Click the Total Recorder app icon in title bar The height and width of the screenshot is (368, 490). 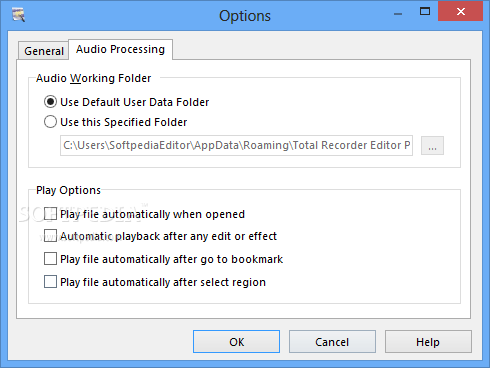tap(18, 15)
